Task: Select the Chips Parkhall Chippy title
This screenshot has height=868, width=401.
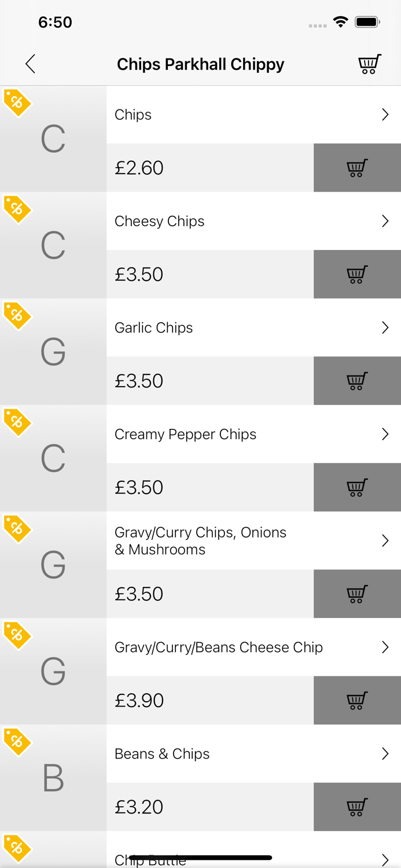Action: (x=200, y=64)
